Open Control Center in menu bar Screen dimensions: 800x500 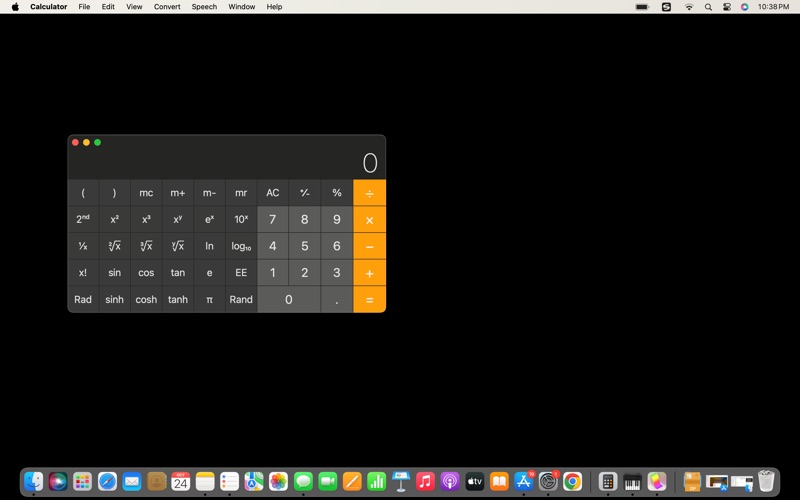(727, 7)
